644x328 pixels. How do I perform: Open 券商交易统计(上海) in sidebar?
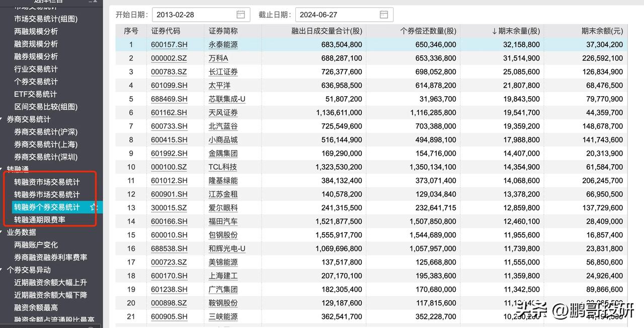46,145
